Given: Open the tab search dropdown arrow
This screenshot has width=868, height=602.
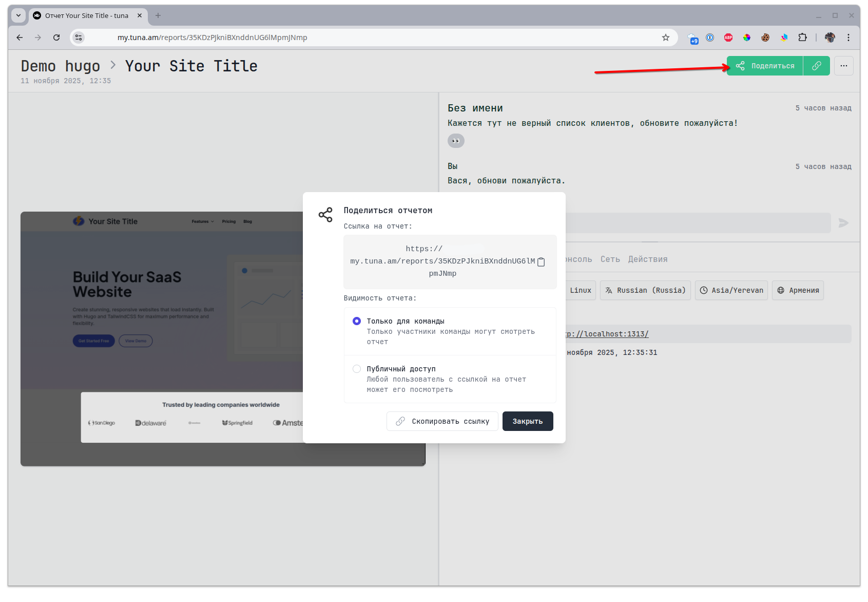Looking at the screenshot, I should click(18, 15).
